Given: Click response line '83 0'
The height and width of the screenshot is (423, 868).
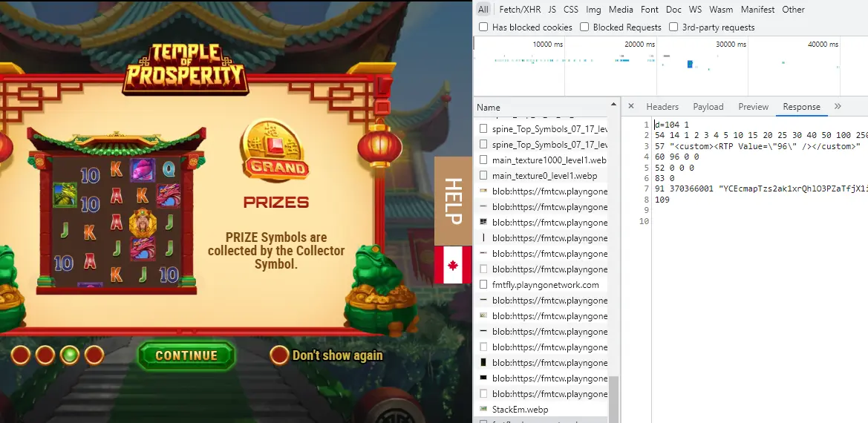Looking at the screenshot, I should (x=665, y=178).
